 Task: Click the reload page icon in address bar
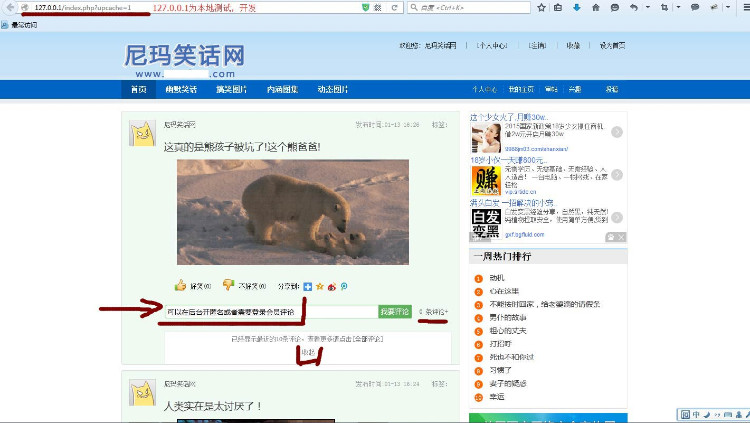click(x=394, y=8)
